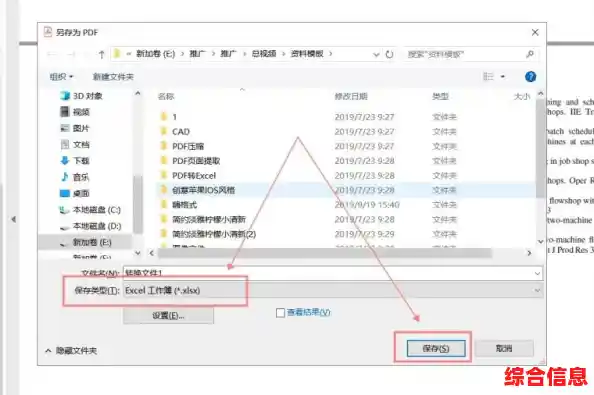Select the folder named 1

point(174,117)
